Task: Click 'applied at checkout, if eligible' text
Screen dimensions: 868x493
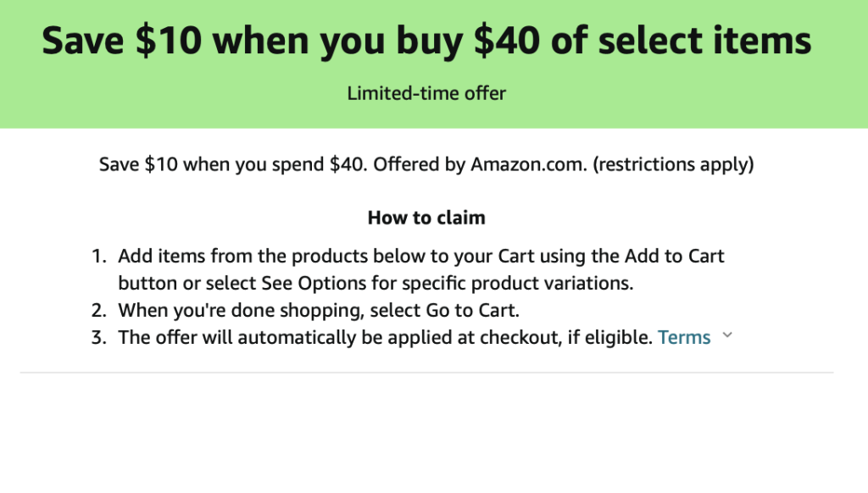Action: (520, 337)
